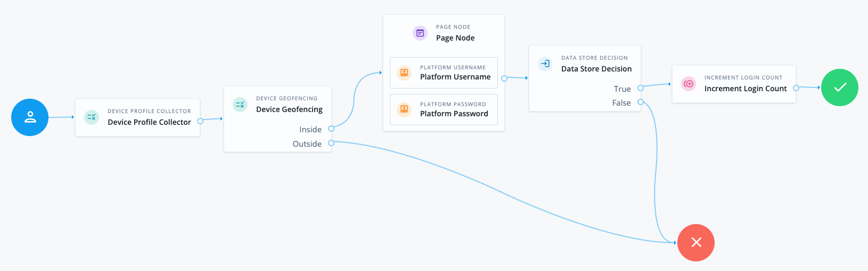Click the Device Profile Collector output connector
The image size is (868, 271).
click(200, 121)
